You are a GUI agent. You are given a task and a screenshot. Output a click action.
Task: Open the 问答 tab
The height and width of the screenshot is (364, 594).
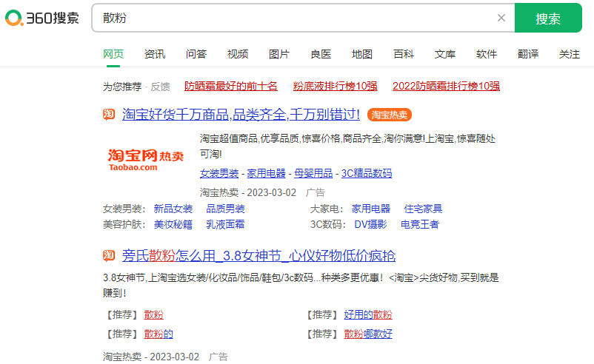point(196,54)
